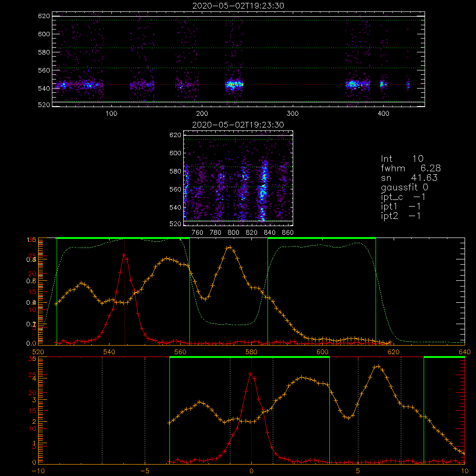The height and width of the screenshot is (476, 476).
Task: Click short green bar at bottom plot's right edge
Action: 444,357
